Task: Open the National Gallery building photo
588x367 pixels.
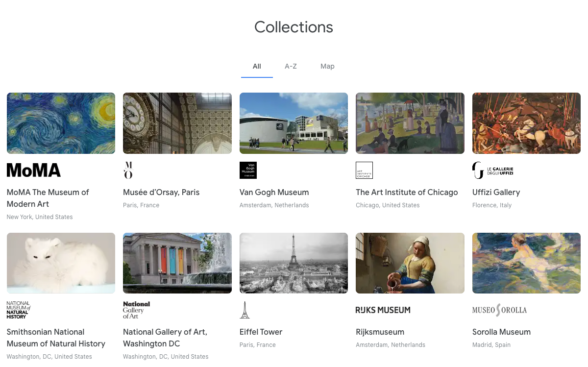Action: pos(177,263)
